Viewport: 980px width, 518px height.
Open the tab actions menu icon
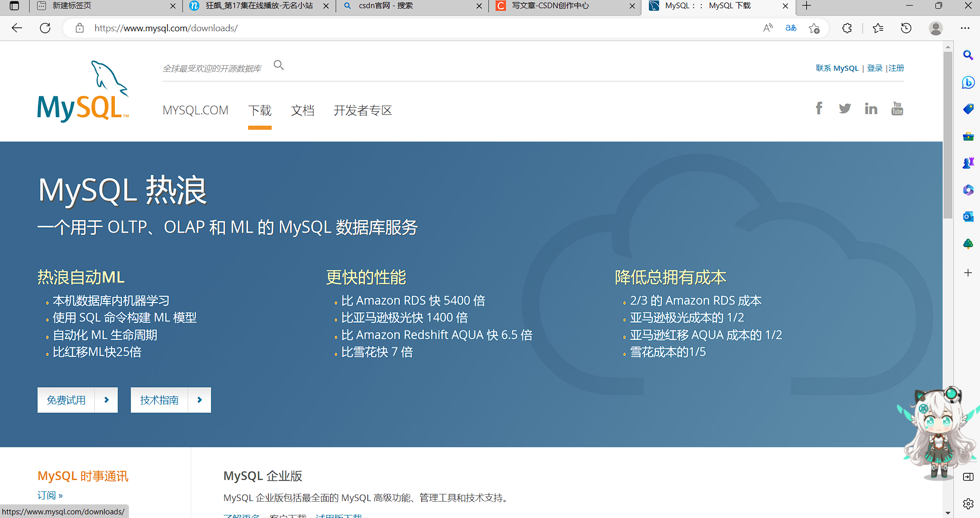pos(14,6)
